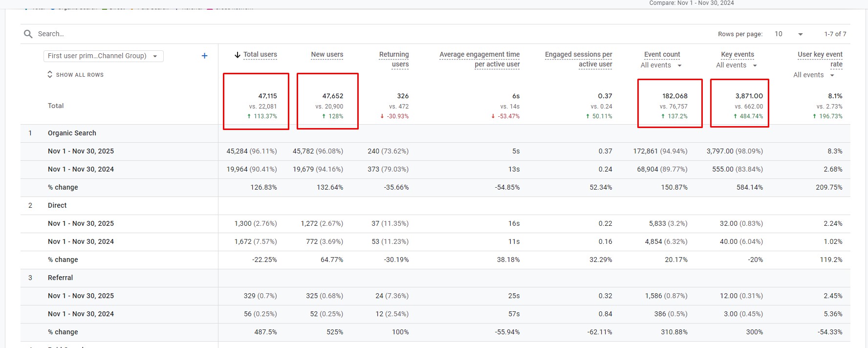Open the Rows per page dropdown
The height and width of the screenshot is (348, 868).
click(789, 34)
